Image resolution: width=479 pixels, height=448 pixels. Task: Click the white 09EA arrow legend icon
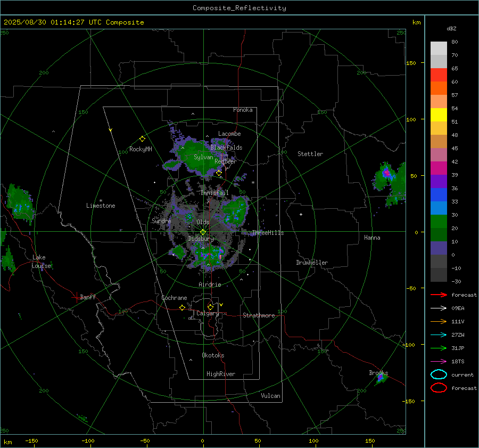tap(439, 308)
